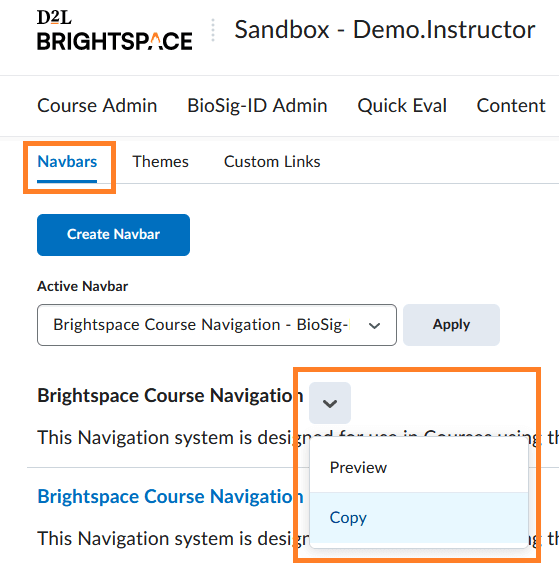
Task: Open the Active Navbar selection box
Action: tap(217, 325)
